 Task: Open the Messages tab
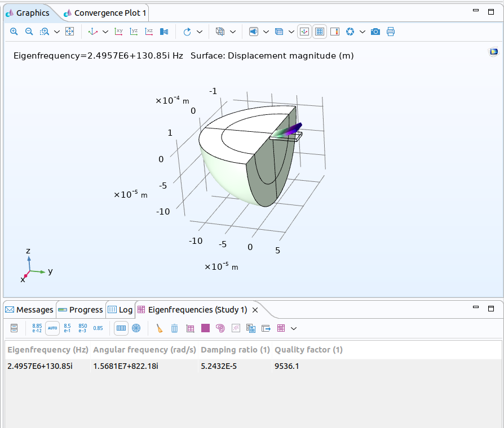29,310
